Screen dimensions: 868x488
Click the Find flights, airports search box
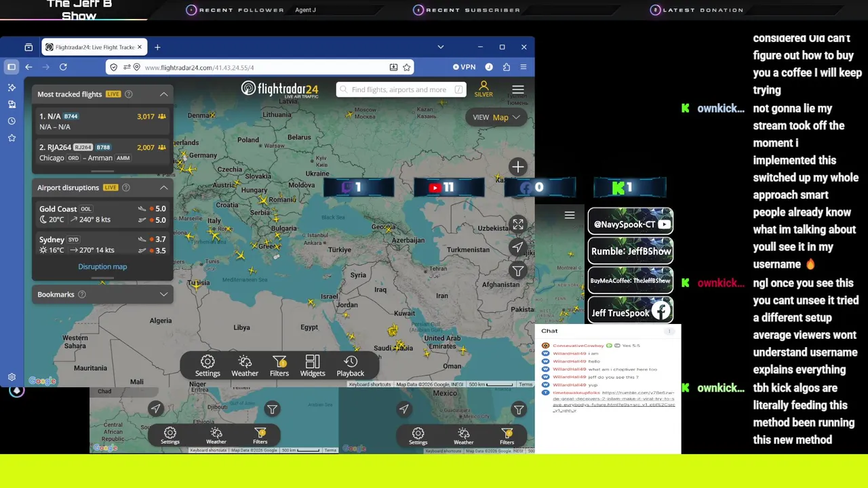pos(401,89)
